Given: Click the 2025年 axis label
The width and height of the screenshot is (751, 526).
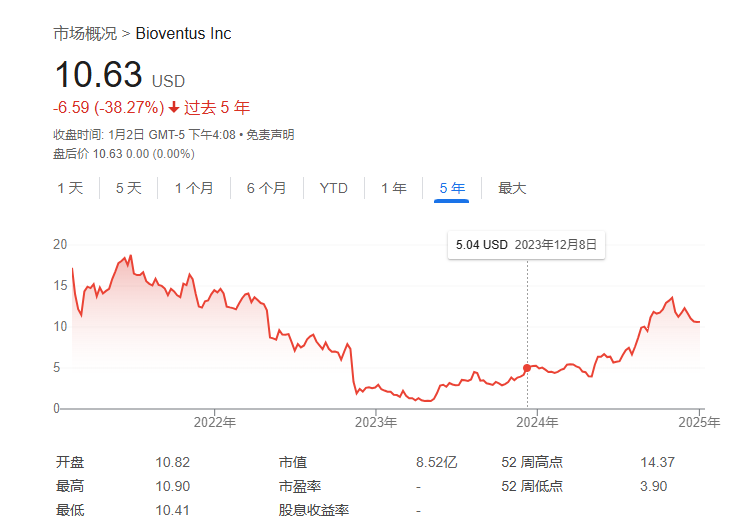Looking at the screenshot, I should pyautogui.click(x=699, y=422).
